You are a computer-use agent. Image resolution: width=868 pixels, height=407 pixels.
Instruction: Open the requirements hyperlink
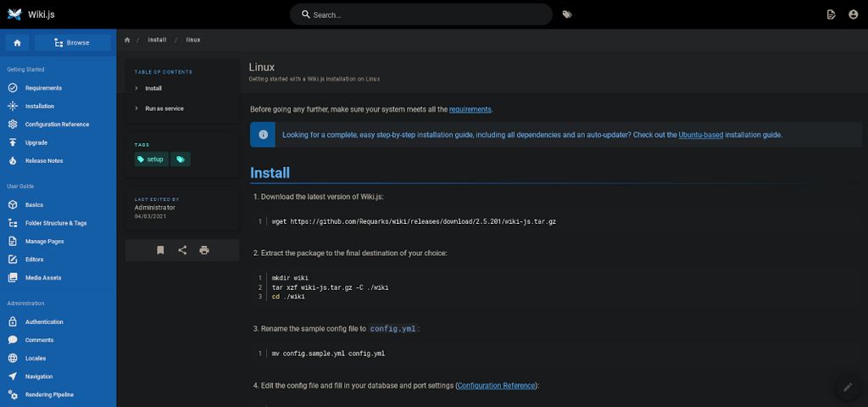pyautogui.click(x=470, y=109)
